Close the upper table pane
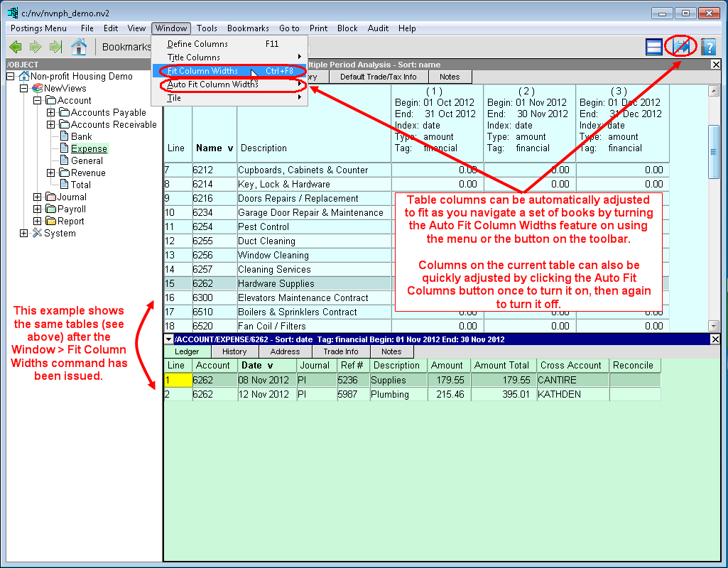 [x=715, y=65]
